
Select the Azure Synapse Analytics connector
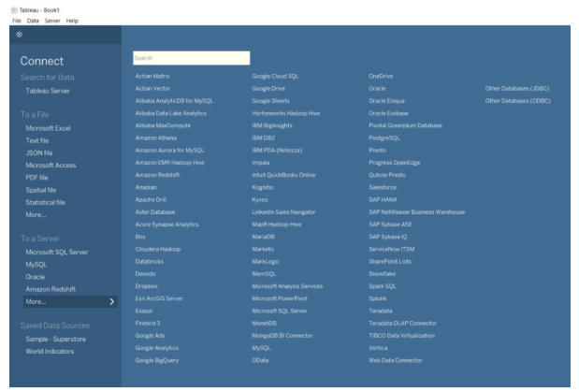(166, 225)
